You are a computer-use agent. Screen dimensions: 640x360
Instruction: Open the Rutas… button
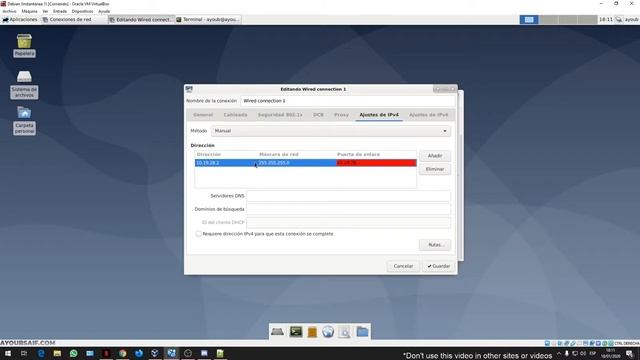(x=435, y=245)
